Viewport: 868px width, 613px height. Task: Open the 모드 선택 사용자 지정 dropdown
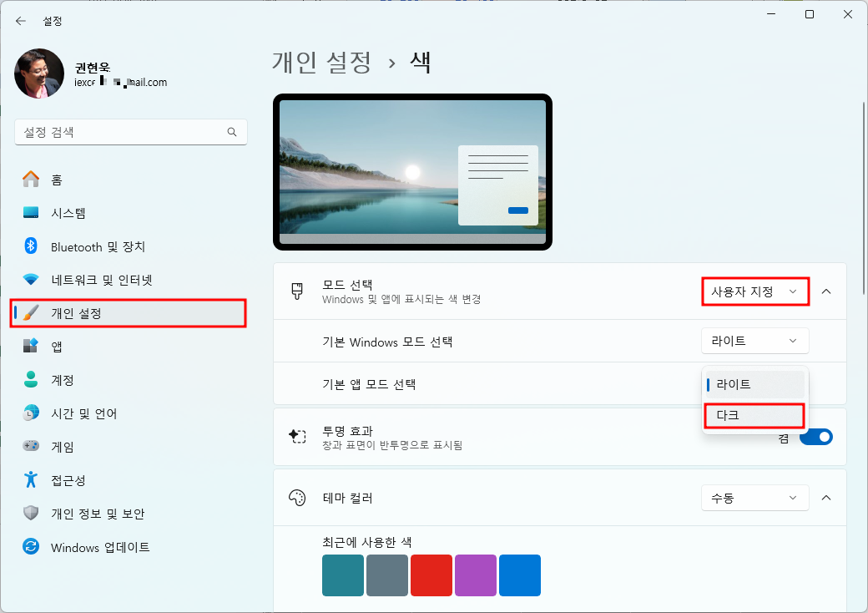(x=754, y=291)
